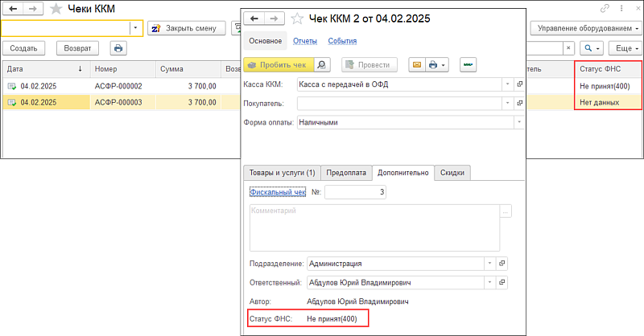Click Нет данных status in list

(599, 103)
